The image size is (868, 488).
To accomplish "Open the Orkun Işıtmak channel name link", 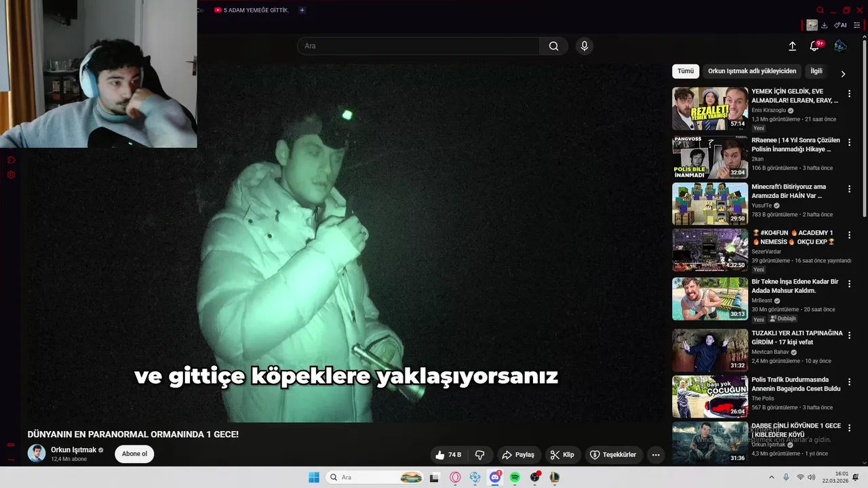I will click(73, 450).
